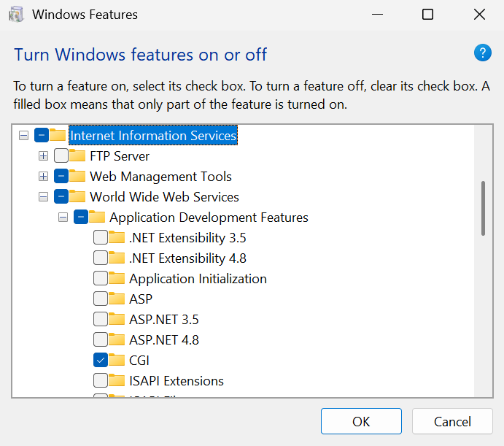Uncheck the CGI checkbox
Screen dimensions: 504x446
tap(101, 360)
